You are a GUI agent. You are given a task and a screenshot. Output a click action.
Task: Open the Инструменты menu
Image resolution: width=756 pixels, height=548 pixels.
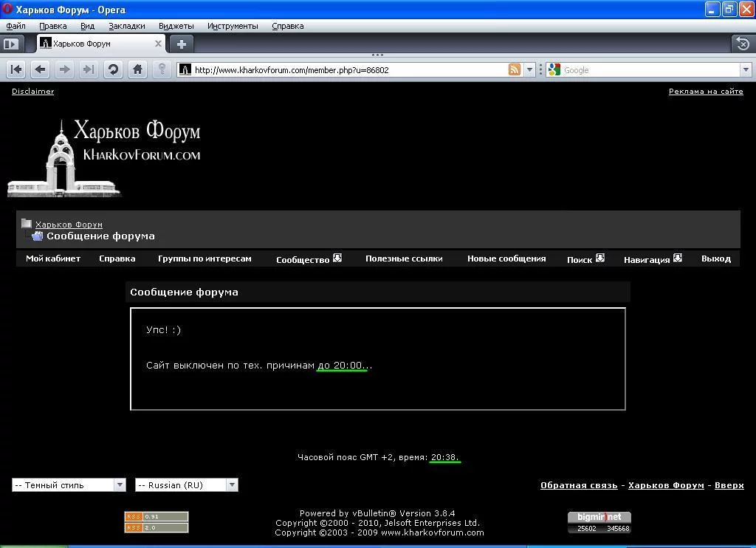point(233,26)
